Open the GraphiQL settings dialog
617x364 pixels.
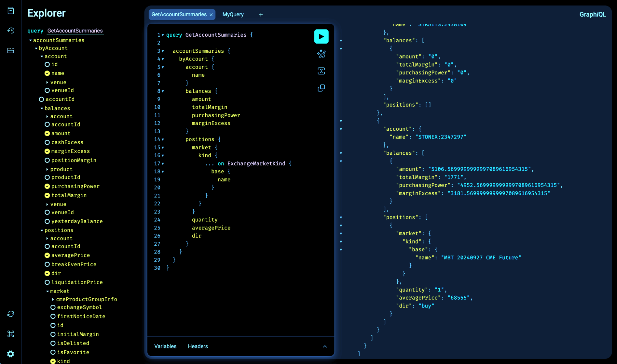pos(11,354)
